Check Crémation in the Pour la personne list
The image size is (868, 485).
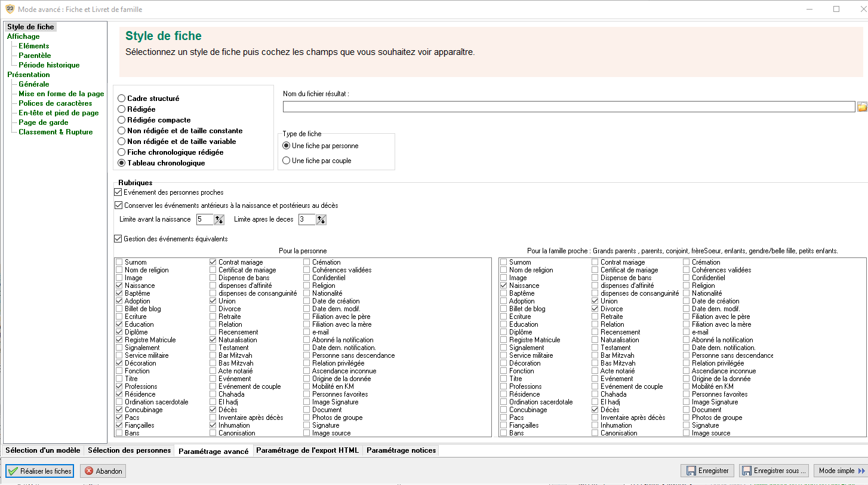(307, 262)
